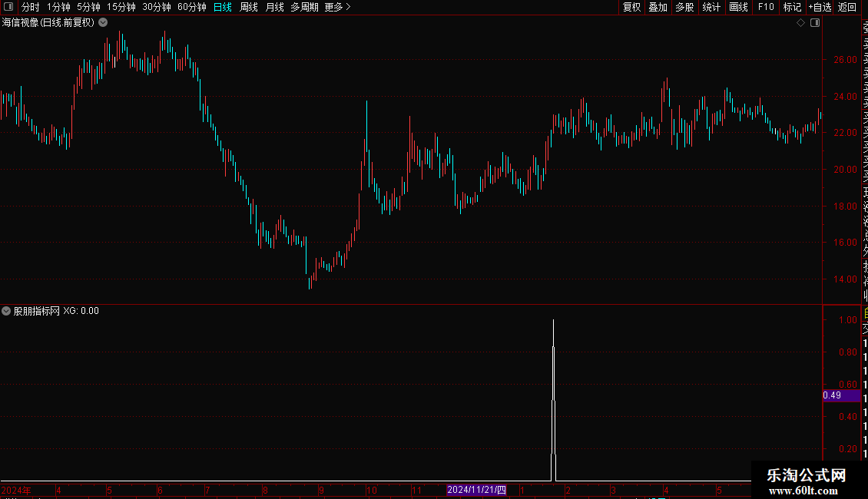
Task: Click the 标记 mark button
Action: (792, 7)
